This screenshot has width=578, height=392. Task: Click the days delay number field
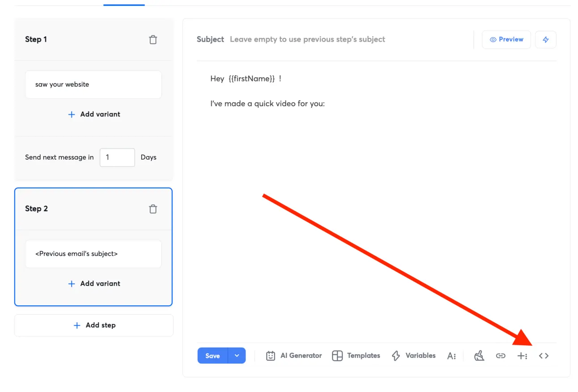click(117, 158)
